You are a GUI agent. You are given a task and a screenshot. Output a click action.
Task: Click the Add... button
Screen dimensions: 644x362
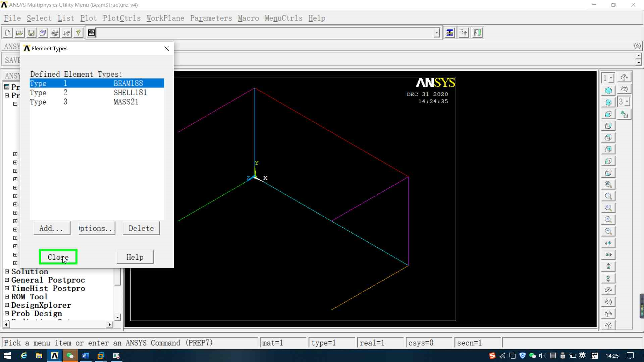(x=52, y=228)
